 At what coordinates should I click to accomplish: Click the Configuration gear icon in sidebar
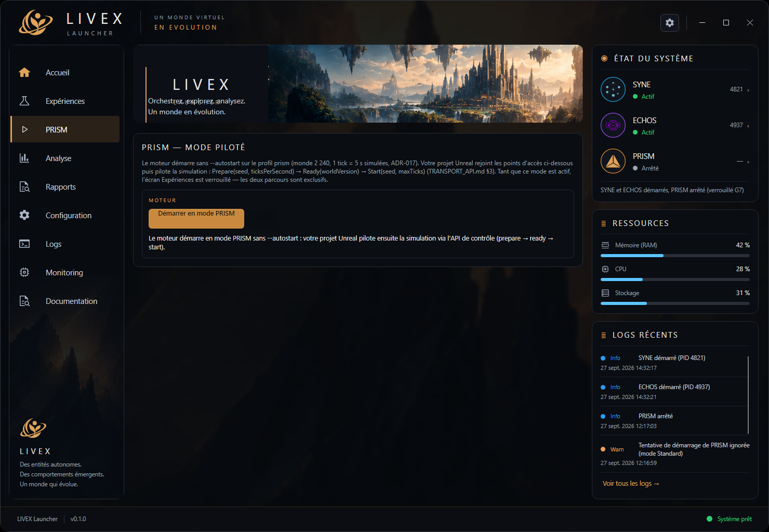click(x=24, y=215)
